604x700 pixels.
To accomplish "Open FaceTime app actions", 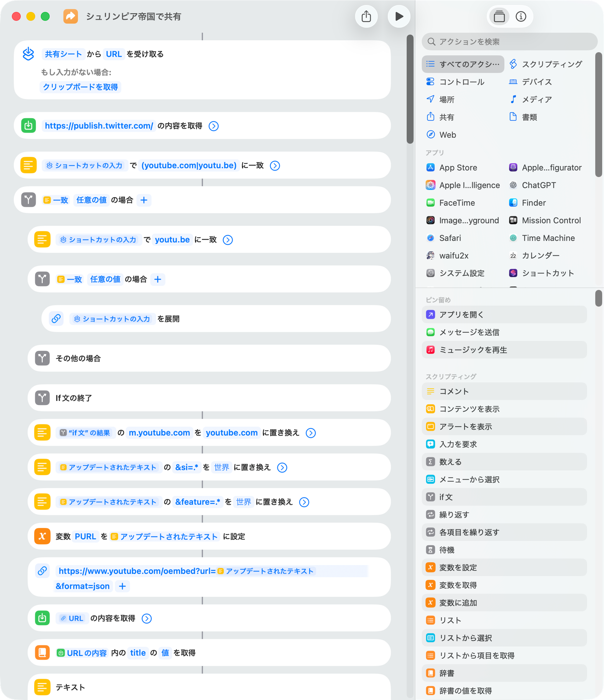I will click(451, 203).
